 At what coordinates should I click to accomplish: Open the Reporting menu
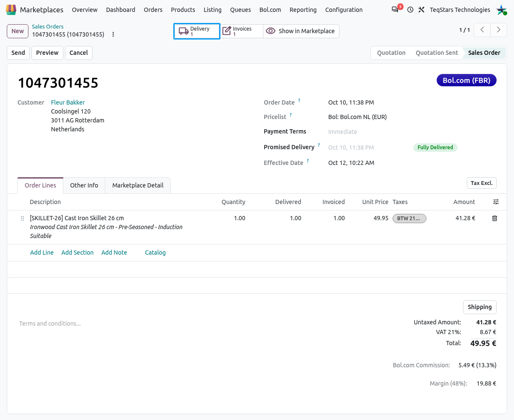click(x=303, y=10)
